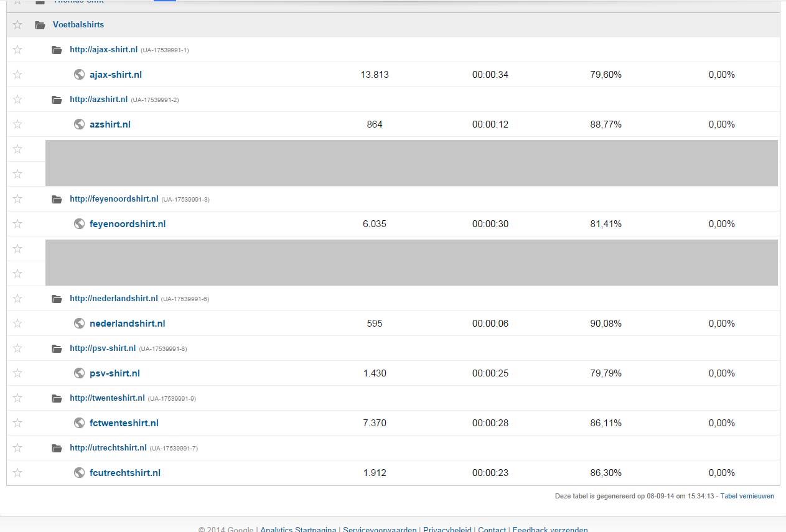Collapse folder icon of http://utrechtshirt.nl
This screenshot has width=786, height=532.
(x=57, y=448)
